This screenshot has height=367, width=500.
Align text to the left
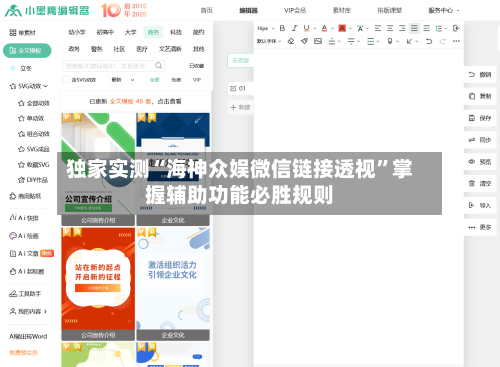point(378,28)
